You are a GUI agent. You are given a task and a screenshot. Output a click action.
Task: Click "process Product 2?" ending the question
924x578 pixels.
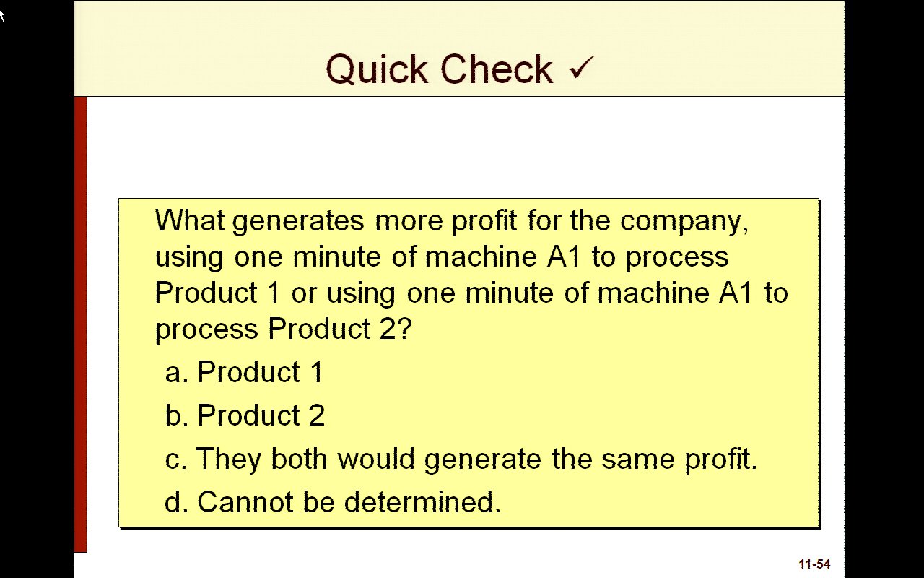pos(283,329)
